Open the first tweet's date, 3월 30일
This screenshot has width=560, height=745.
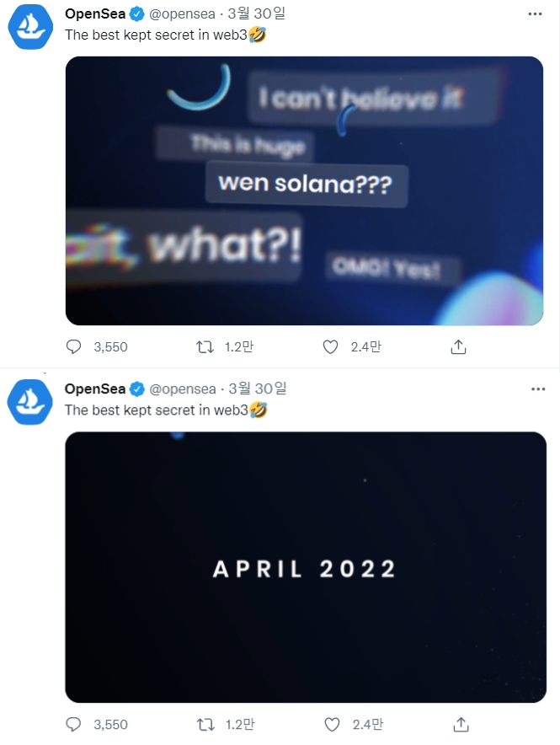tap(257, 14)
